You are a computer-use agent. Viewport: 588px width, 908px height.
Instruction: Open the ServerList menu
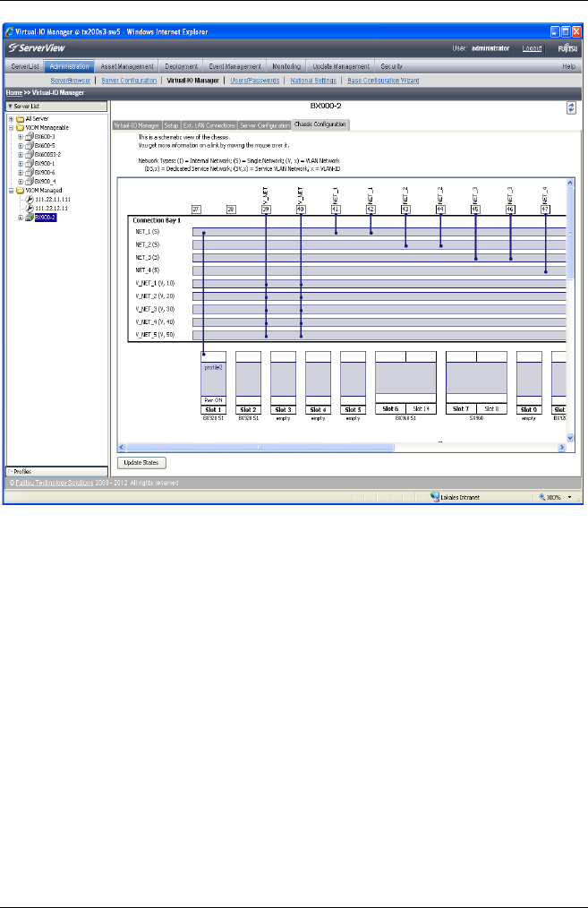point(25,66)
